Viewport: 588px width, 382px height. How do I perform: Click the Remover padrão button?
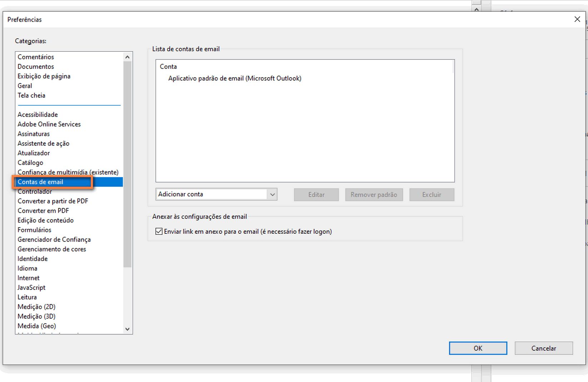tap(374, 195)
